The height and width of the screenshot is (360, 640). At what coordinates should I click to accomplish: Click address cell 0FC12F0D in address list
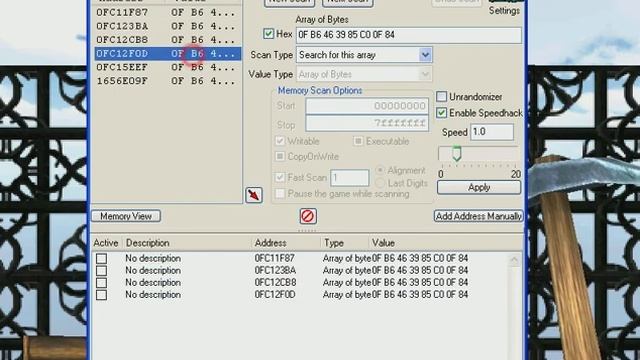point(275,295)
